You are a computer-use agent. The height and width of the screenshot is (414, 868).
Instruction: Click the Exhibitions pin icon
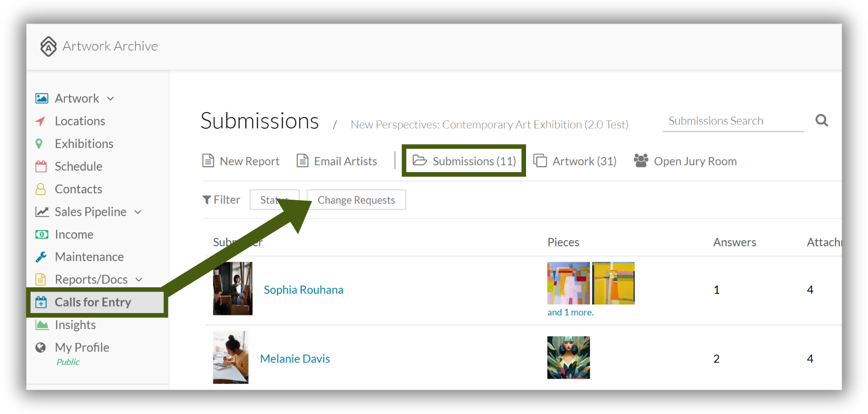(x=39, y=144)
